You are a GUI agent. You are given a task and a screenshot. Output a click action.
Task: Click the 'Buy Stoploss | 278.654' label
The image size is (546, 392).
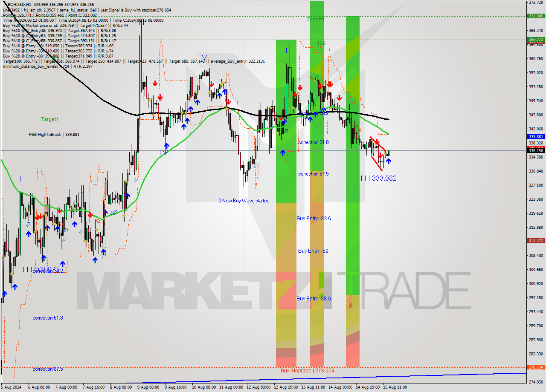tap(307, 371)
